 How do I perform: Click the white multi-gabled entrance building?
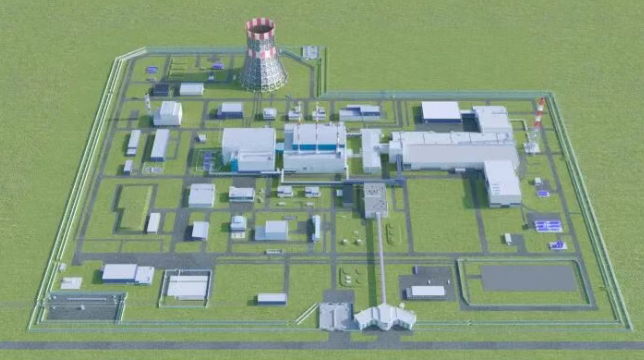385,316
